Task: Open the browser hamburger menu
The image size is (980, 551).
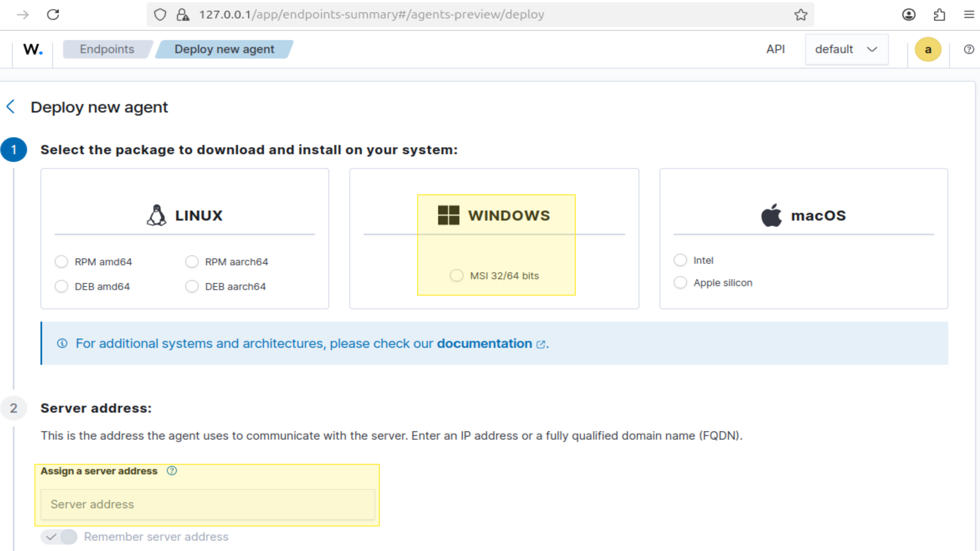Action: [969, 15]
